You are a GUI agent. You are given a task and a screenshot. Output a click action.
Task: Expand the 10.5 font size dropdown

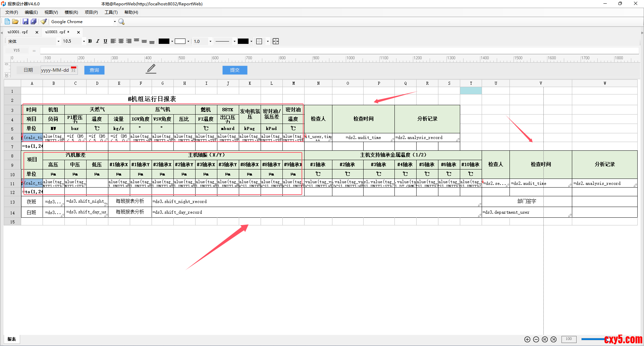tap(84, 41)
